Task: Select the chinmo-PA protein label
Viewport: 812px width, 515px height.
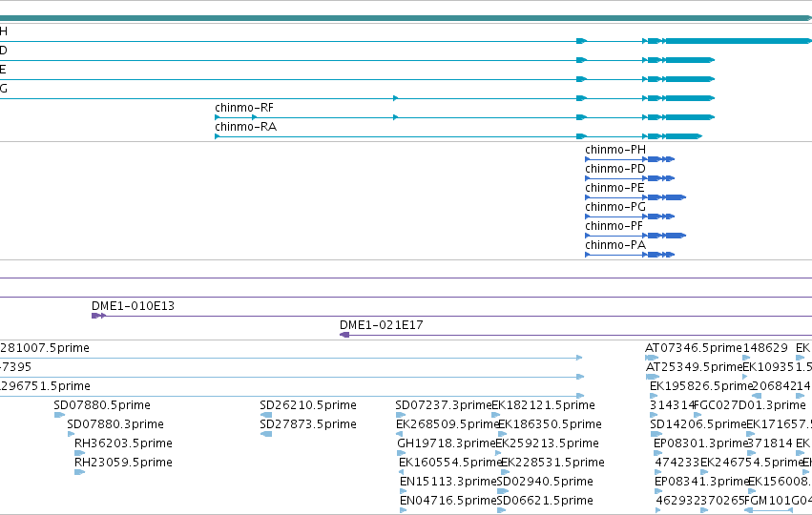Action: click(615, 245)
